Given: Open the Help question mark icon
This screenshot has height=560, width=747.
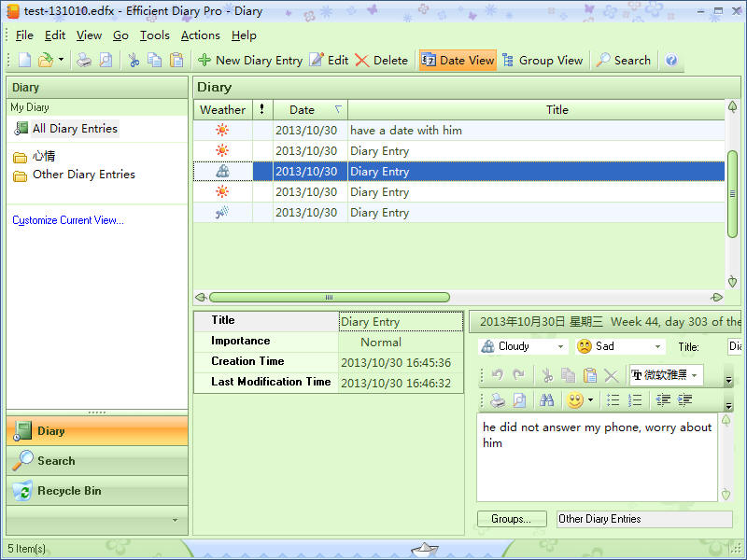Looking at the screenshot, I should coord(670,61).
